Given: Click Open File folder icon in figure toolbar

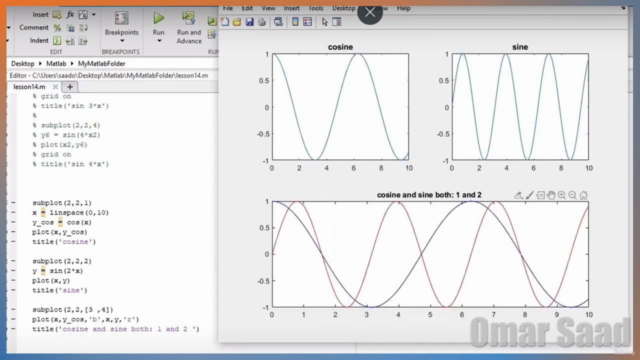Looking at the screenshot, I should click(x=237, y=22).
